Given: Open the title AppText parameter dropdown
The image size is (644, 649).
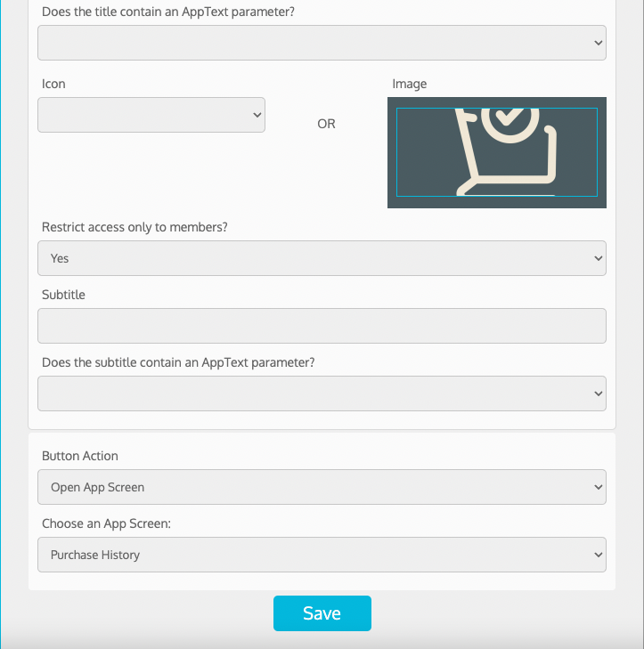Looking at the screenshot, I should point(322,43).
